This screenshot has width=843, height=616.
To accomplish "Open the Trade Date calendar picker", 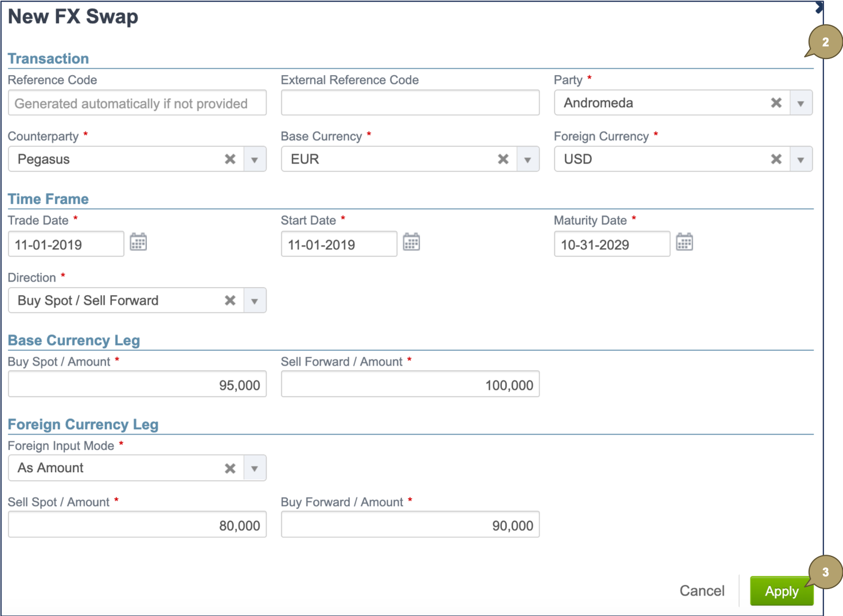I will [138, 242].
